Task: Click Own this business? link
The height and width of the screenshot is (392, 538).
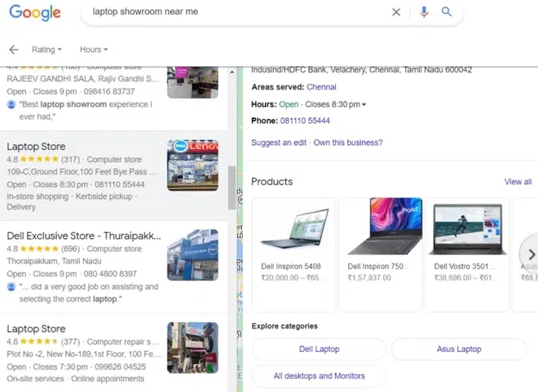Action: pyautogui.click(x=348, y=143)
